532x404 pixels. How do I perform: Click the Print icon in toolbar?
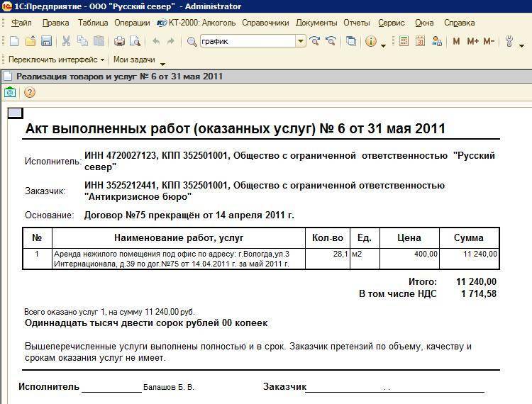pyautogui.click(x=120, y=42)
